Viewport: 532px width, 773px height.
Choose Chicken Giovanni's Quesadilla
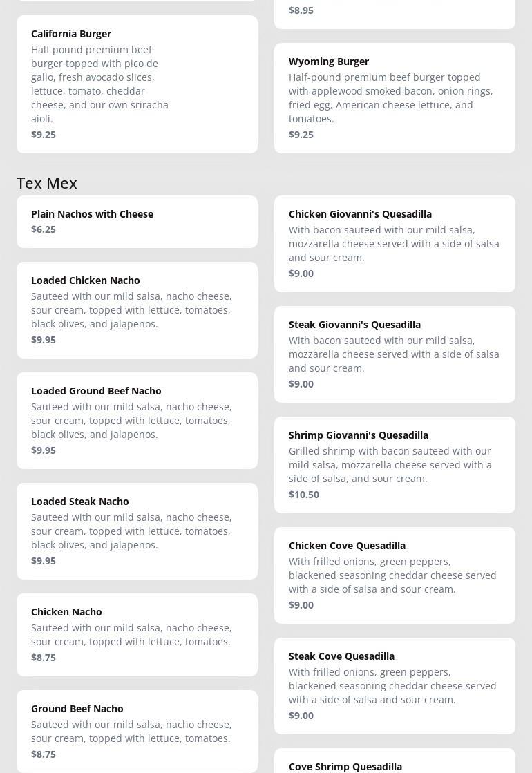[395, 244]
